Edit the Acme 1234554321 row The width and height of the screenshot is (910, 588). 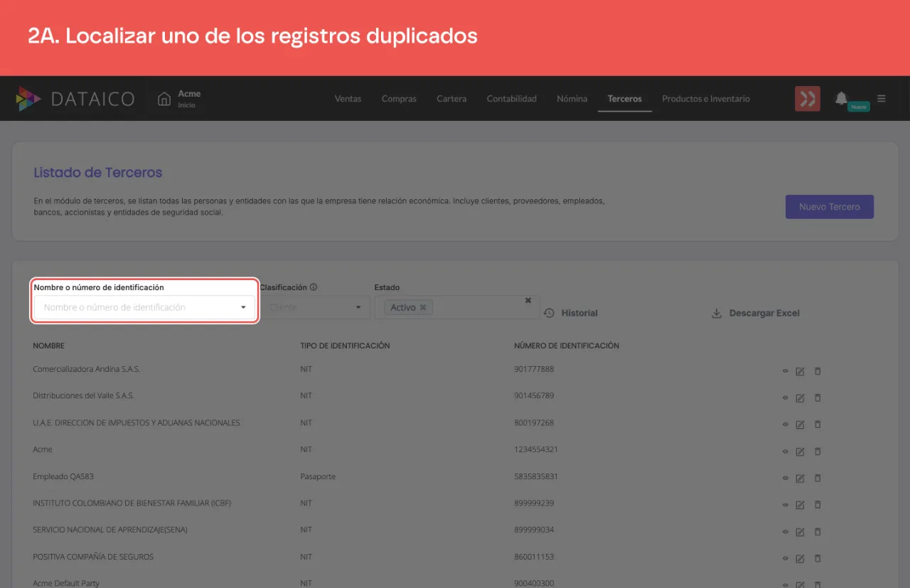(800, 451)
